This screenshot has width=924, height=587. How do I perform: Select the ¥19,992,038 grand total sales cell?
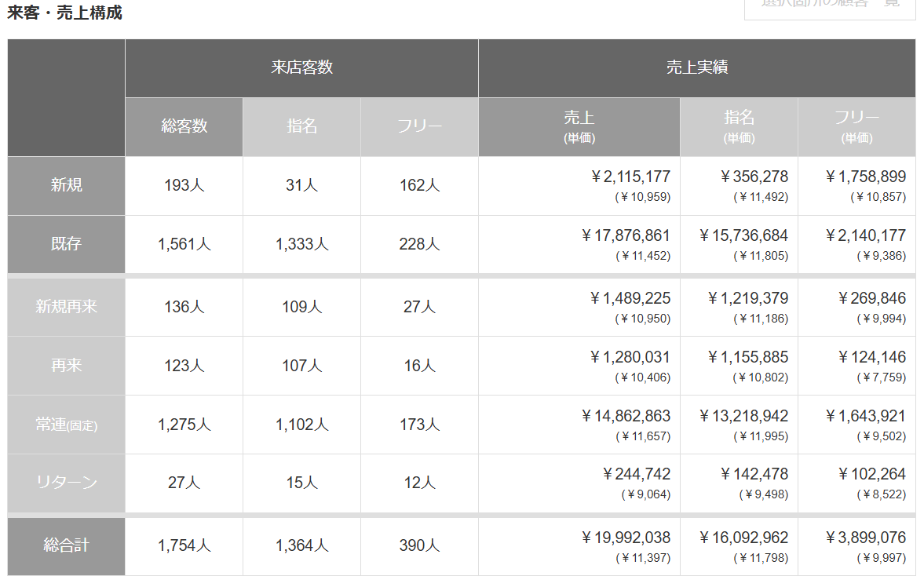(x=626, y=538)
